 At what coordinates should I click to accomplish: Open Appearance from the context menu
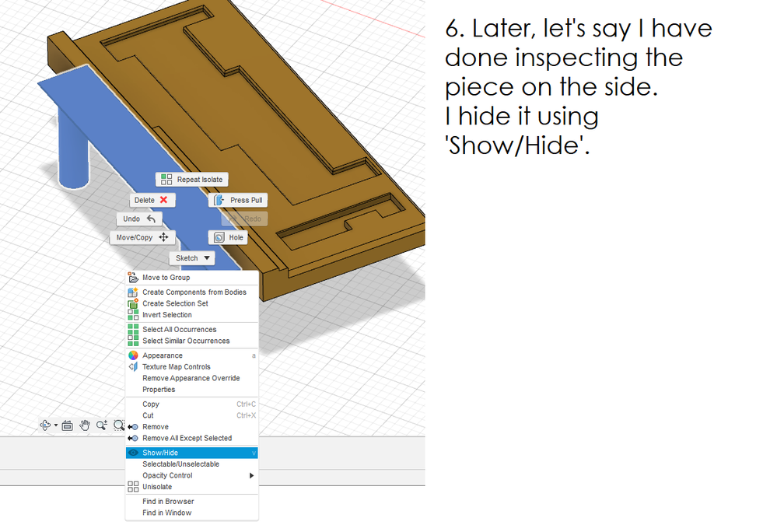tap(192, 355)
